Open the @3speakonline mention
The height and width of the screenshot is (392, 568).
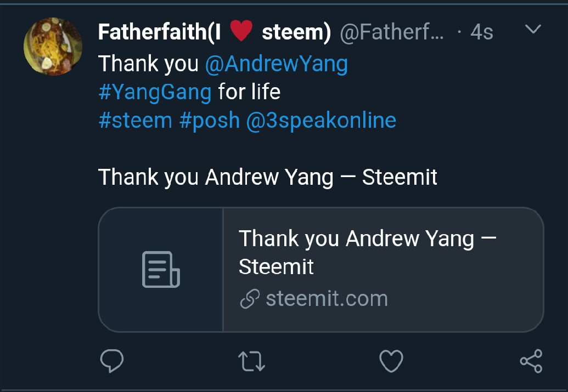pyautogui.click(x=321, y=121)
